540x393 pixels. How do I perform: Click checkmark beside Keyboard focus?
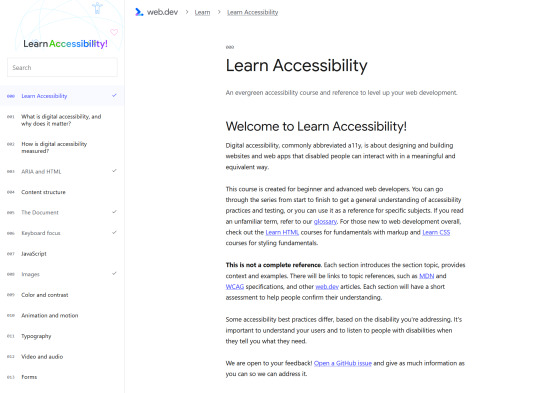point(114,232)
